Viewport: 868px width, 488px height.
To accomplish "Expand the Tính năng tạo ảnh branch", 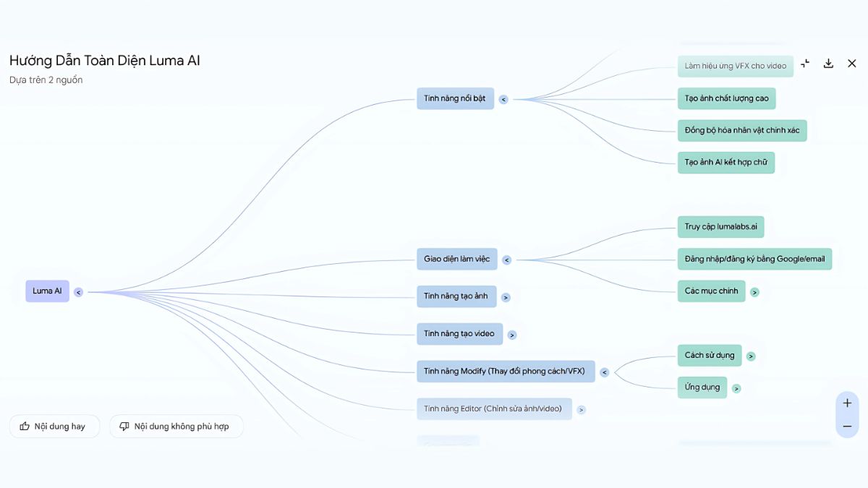I will click(x=506, y=297).
